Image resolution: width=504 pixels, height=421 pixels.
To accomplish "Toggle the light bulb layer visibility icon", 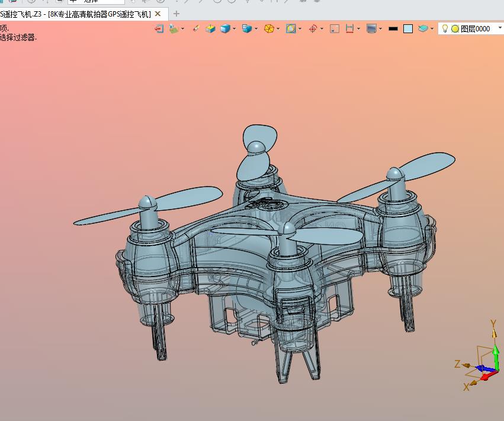I will (x=445, y=28).
